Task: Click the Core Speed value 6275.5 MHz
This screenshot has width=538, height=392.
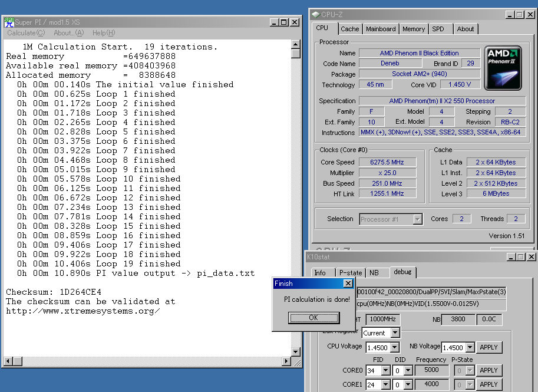Action: pyautogui.click(x=387, y=162)
